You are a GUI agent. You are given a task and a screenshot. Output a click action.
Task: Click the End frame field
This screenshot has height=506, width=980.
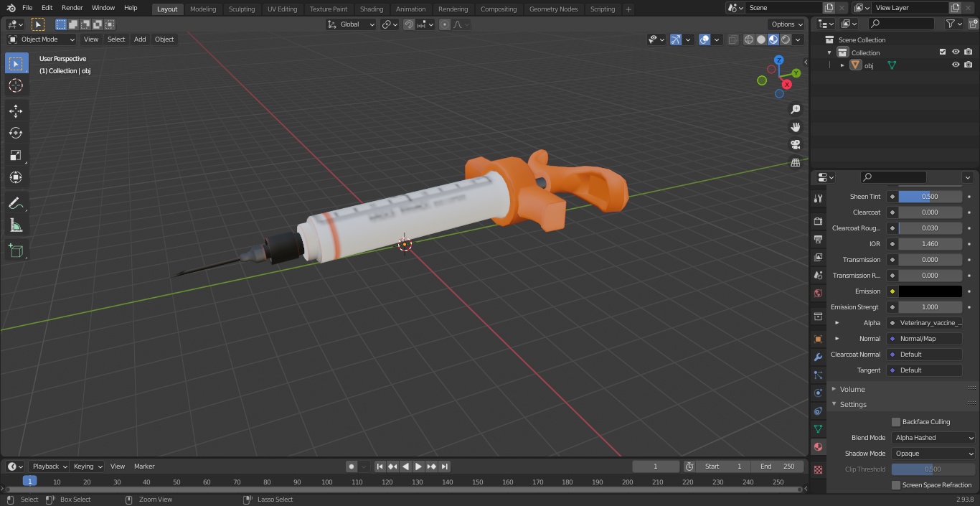(778, 467)
